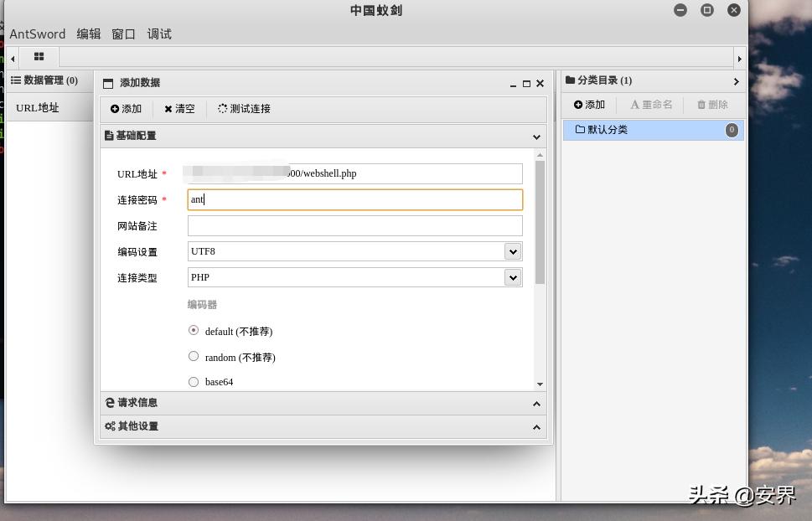The width and height of the screenshot is (812, 521).
Task: Click the 数据管理 list icon
Action: tap(16, 80)
